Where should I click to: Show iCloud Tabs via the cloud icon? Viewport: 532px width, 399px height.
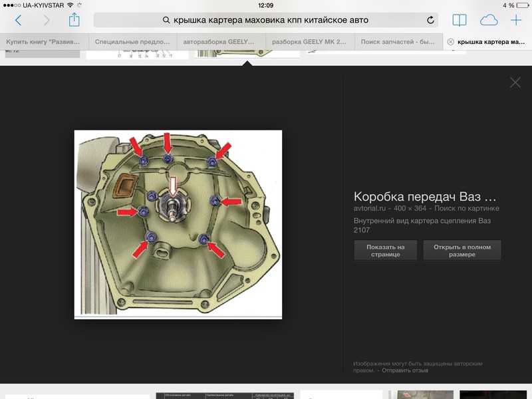pyautogui.click(x=490, y=21)
